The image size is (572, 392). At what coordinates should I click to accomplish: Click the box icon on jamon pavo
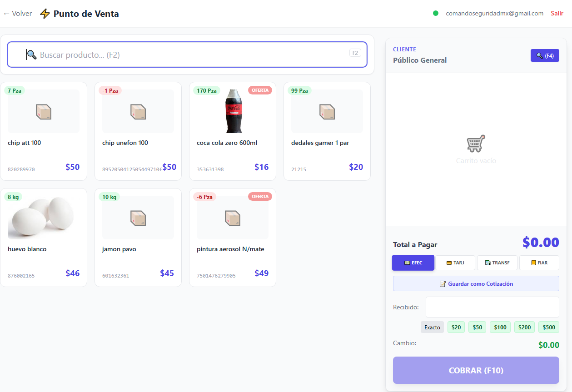(x=138, y=218)
